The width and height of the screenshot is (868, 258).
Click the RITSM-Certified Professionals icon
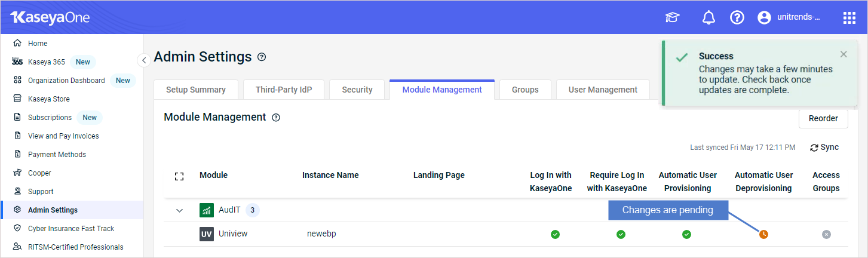[x=17, y=247]
